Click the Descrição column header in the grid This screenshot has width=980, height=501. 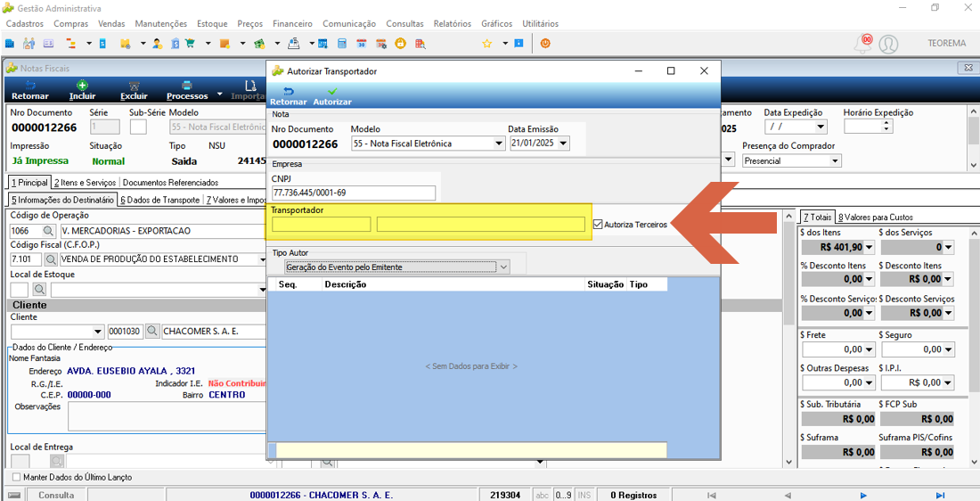point(453,284)
